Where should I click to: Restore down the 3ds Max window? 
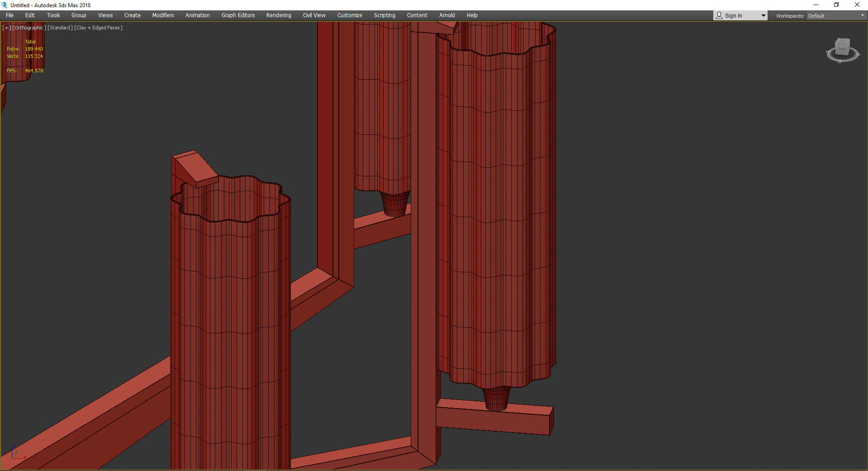coord(836,5)
